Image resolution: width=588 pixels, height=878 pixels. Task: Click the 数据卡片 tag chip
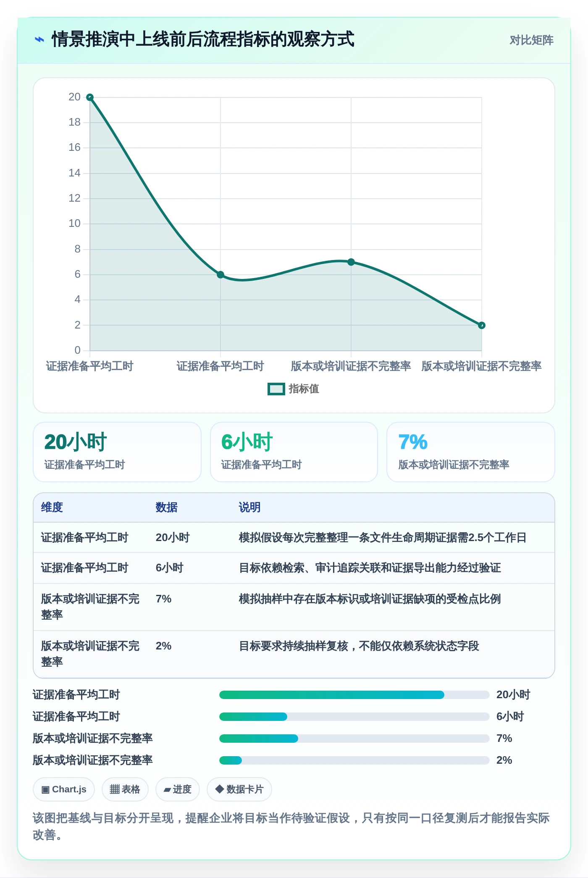(239, 789)
